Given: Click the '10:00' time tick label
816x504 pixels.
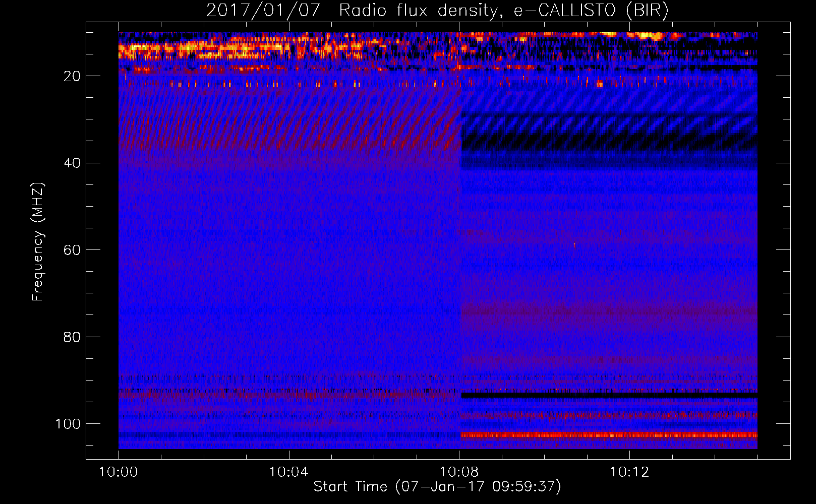Looking at the screenshot, I should click(x=119, y=472).
